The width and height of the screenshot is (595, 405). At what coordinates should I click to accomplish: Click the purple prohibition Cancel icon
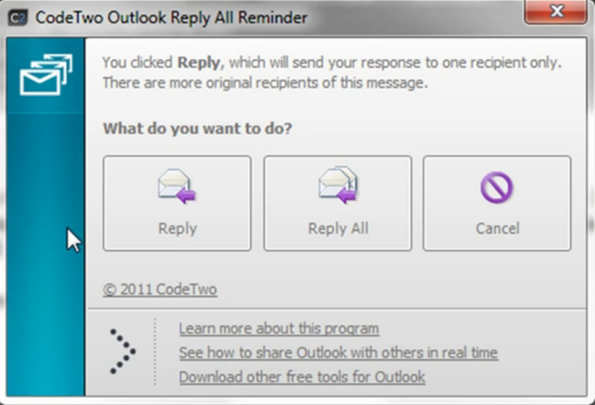pos(496,188)
